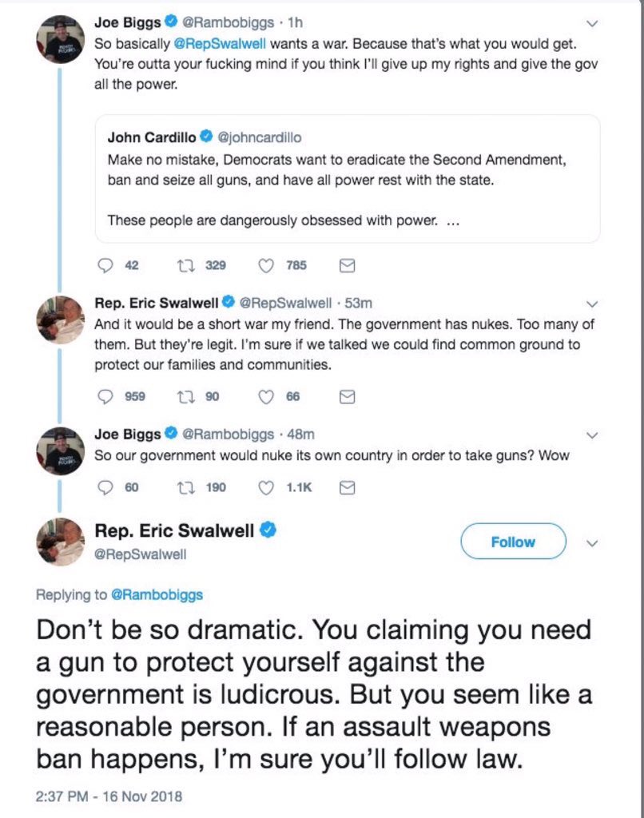Follow Rep. Eric Swalwell
This screenshot has width=644, height=818.
[512, 542]
